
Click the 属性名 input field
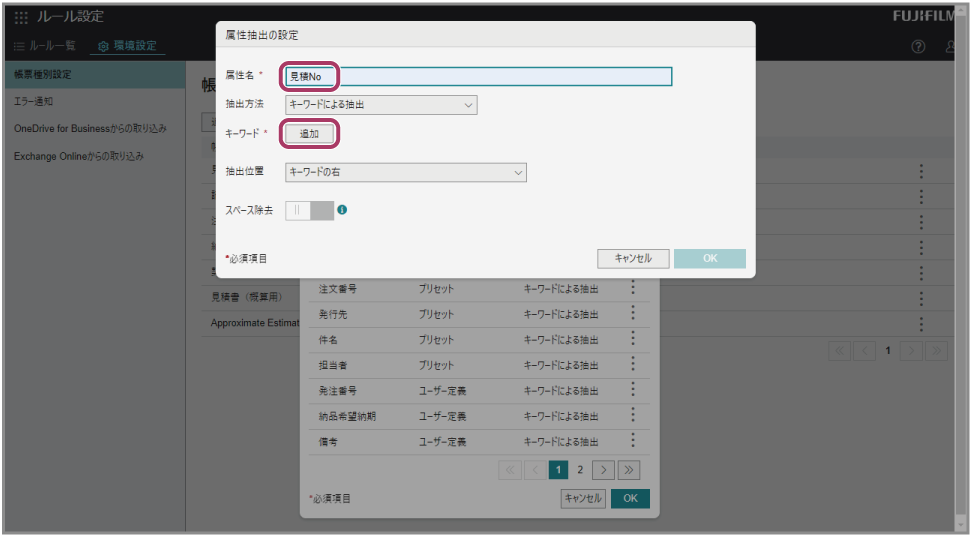(x=478, y=77)
